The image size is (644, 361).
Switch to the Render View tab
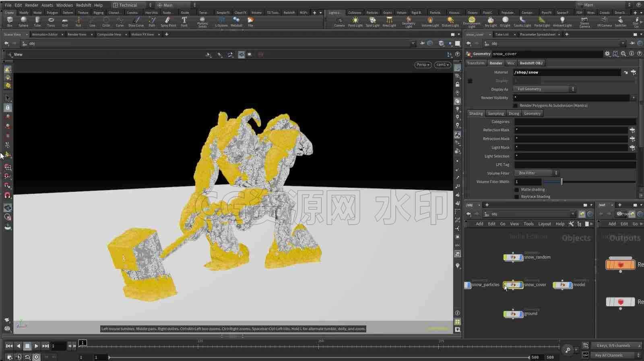[77, 34]
